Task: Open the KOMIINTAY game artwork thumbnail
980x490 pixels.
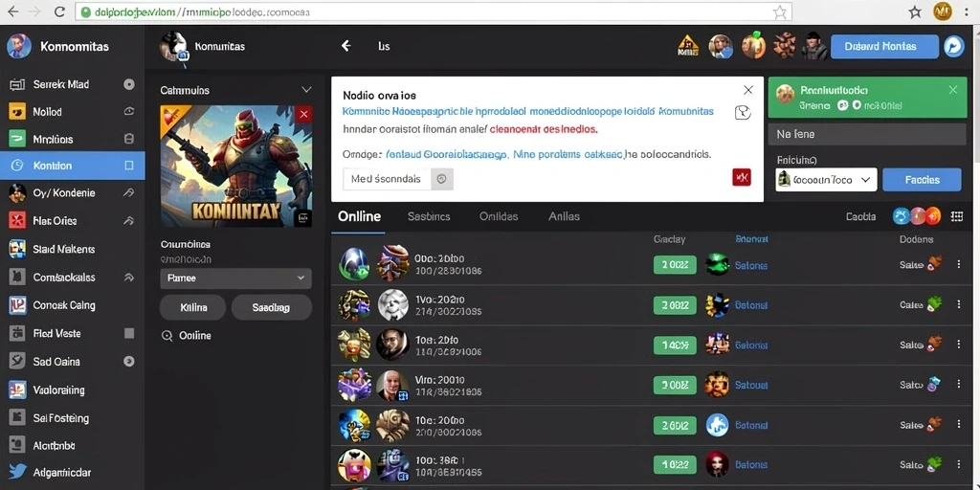Action: [x=236, y=167]
